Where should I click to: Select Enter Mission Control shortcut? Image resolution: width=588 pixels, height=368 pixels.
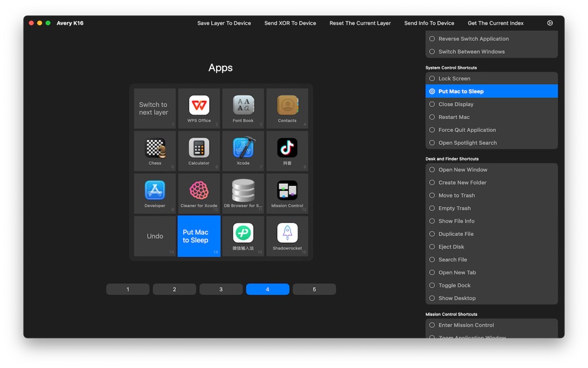[491, 325]
